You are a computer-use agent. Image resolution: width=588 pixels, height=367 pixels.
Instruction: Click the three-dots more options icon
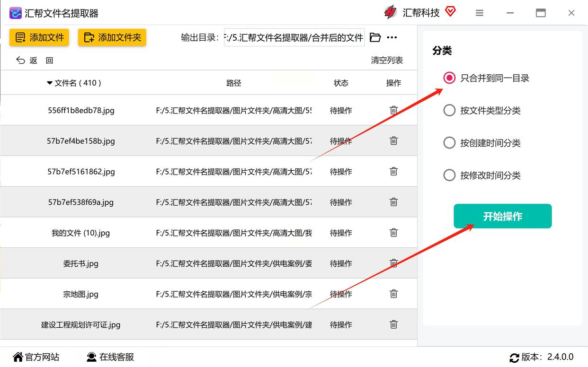coord(392,37)
